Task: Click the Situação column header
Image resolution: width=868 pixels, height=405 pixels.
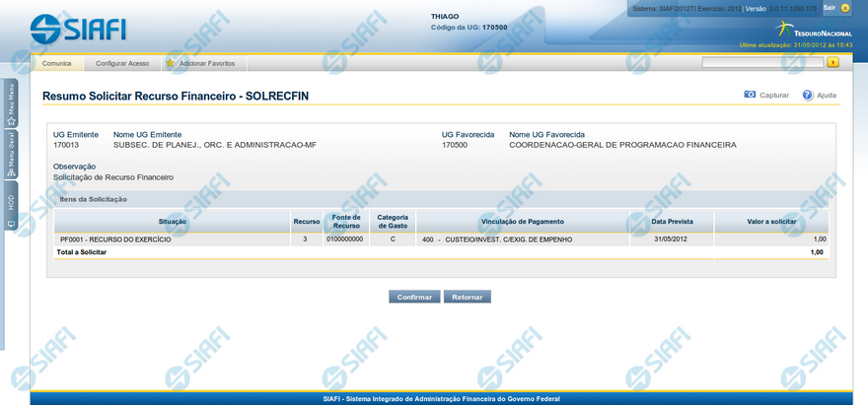Action: [172, 222]
